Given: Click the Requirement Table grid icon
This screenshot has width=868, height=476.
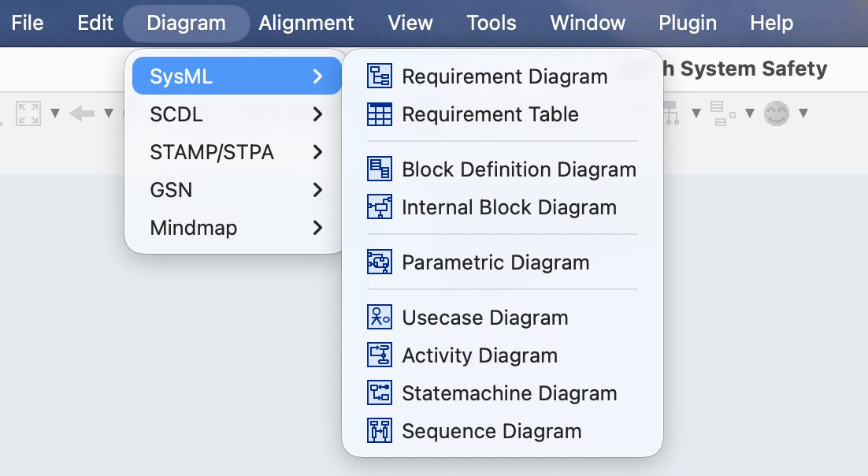Looking at the screenshot, I should click(x=381, y=113).
